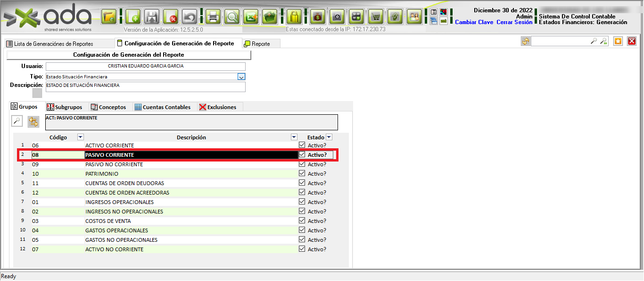The width and height of the screenshot is (644, 281).
Task: Click the Cambiar Clave link
Action: click(474, 22)
